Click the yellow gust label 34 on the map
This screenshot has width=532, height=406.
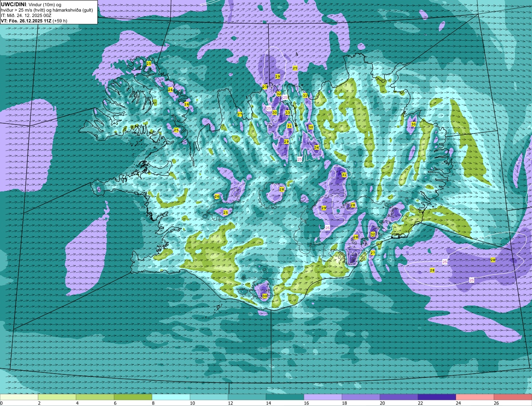click(x=317, y=147)
